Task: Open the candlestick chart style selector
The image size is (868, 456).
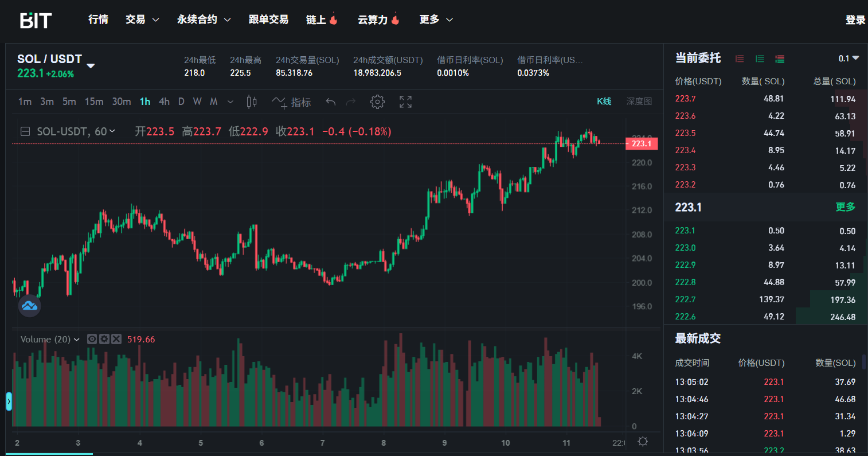Action: 252,102
